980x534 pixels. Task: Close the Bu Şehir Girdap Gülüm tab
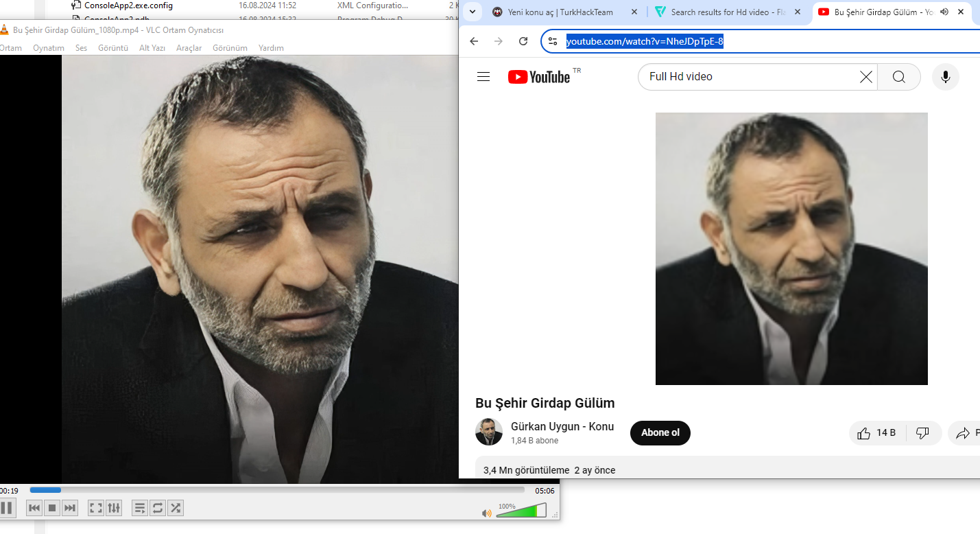click(961, 12)
